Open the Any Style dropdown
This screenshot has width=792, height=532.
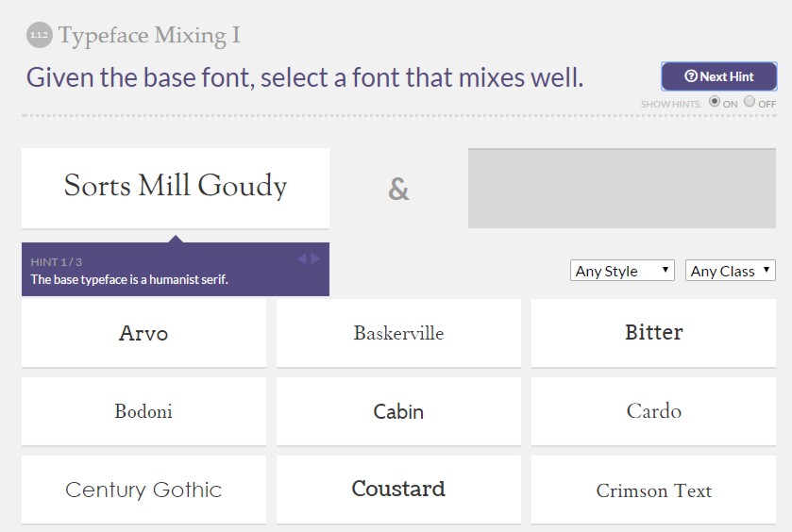[622, 271]
